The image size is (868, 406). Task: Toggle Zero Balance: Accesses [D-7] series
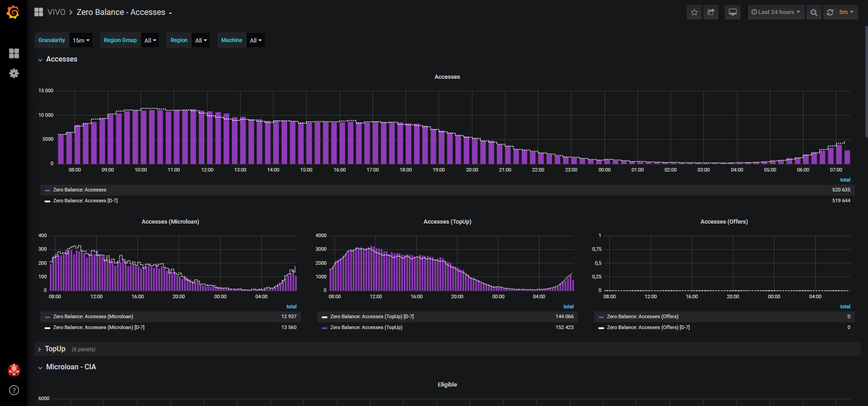tap(85, 201)
